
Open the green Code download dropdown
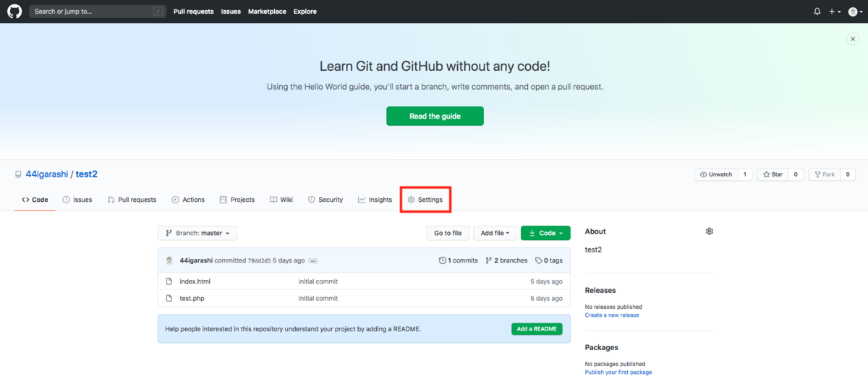(545, 233)
